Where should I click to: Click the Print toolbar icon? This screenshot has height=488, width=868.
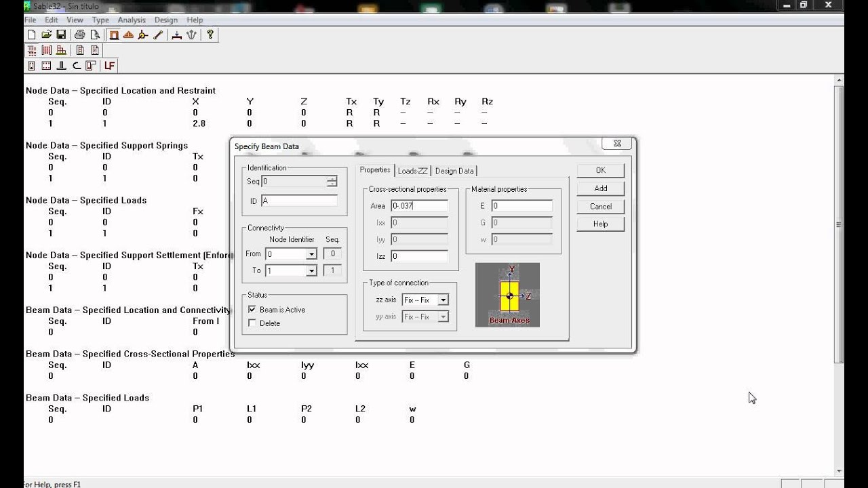point(80,35)
